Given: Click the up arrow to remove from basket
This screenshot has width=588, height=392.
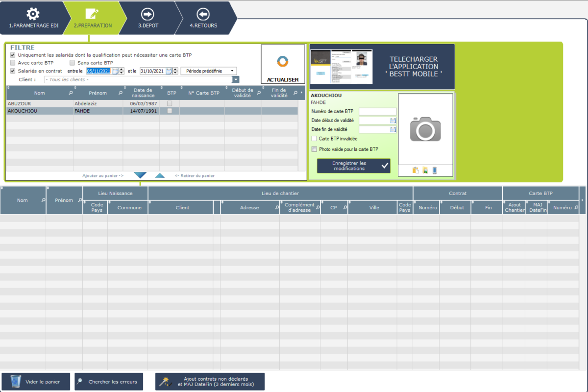Looking at the screenshot, I should pos(160,175).
